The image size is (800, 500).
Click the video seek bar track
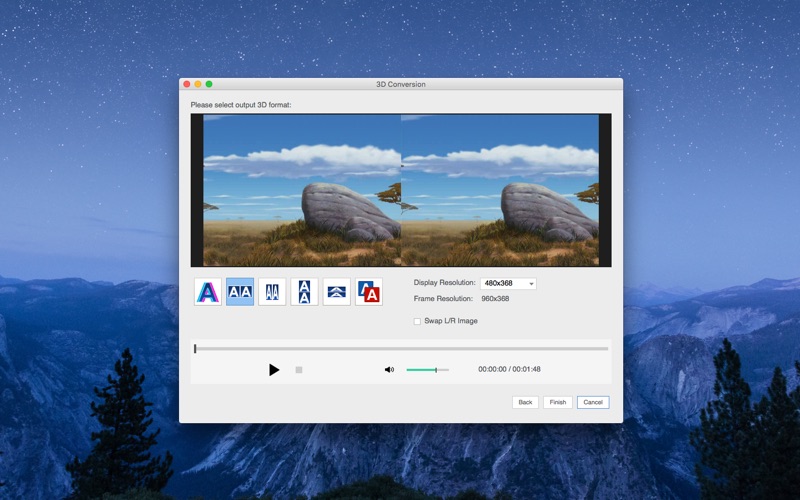point(400,349)
